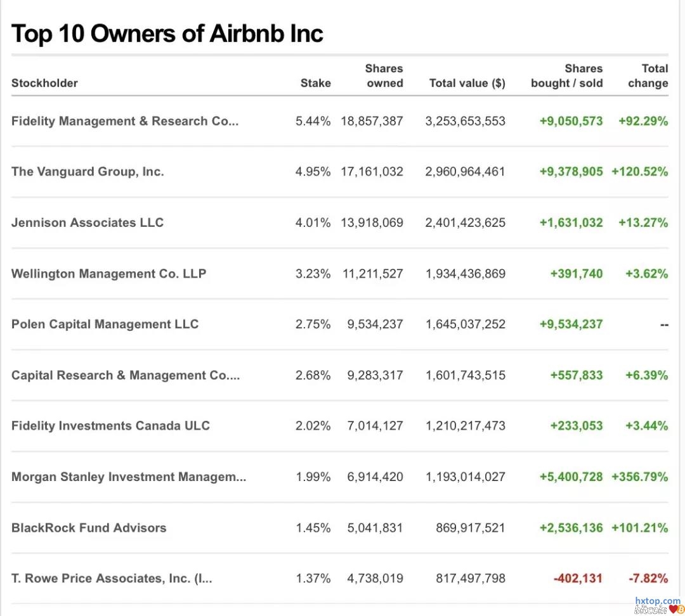This screenshot has width=685, height=616.
Task: Click the hxtop.com watermark link
Action: pos(657,601)
